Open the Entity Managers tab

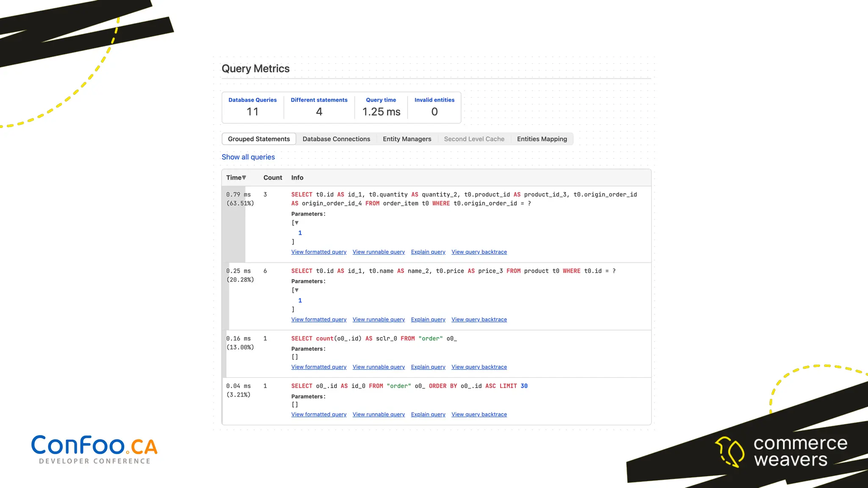407,139
